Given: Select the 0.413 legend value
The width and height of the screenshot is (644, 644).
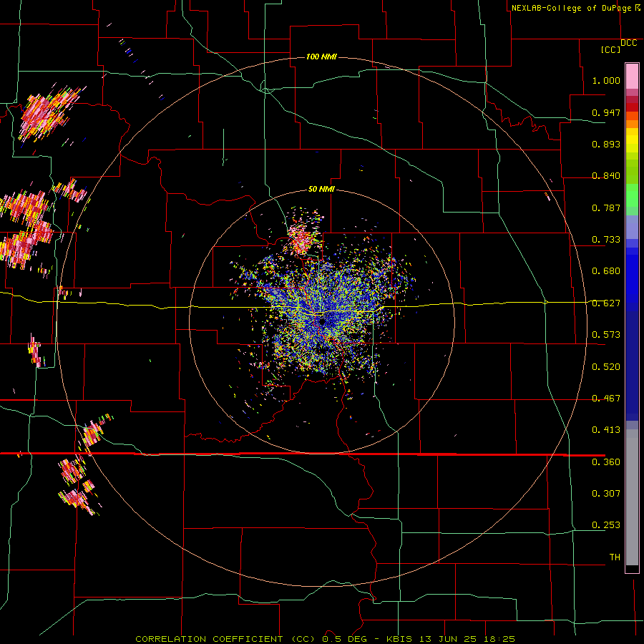Looking at the screenshot, I should (x=606, y=430).
